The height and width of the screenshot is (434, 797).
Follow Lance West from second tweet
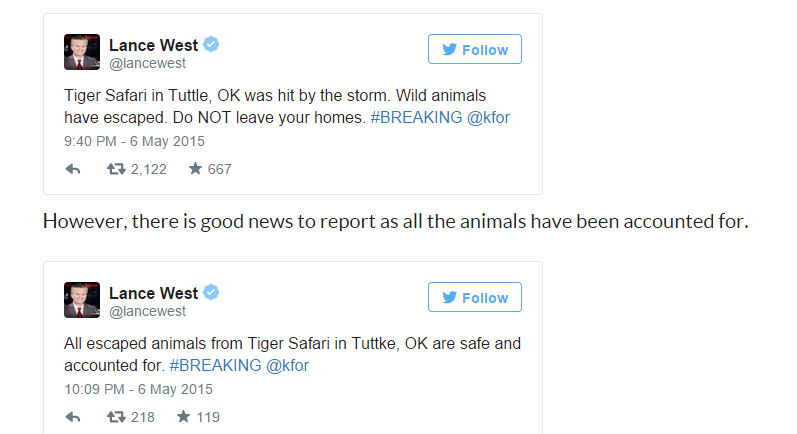pyautogui.click(x=474, y=297)
